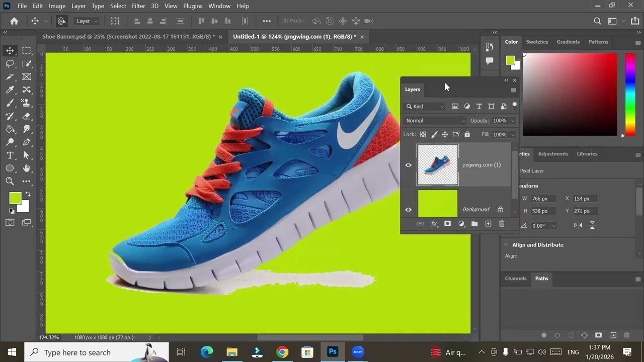Select the Move tool
Viewport: 644px width, 362px height.
pos(10,50)
